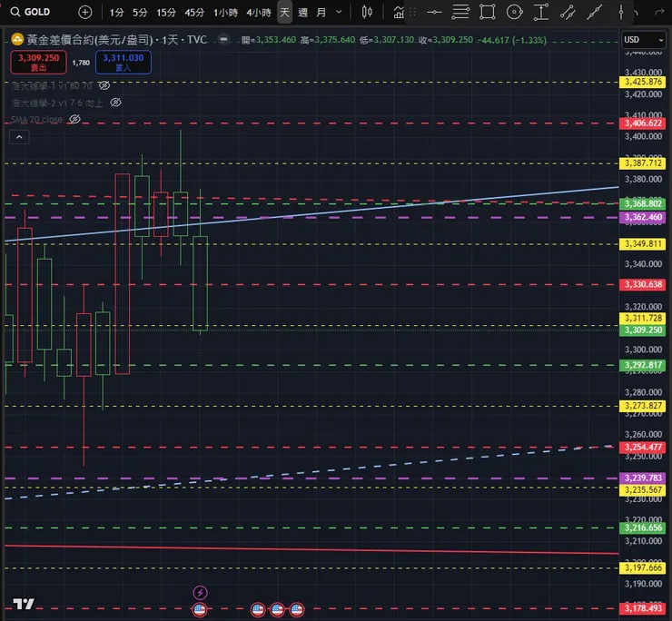Open US flag marker below the lightning icon
Image resolution: width=672 pixels, height=621 pixels.
200,609
